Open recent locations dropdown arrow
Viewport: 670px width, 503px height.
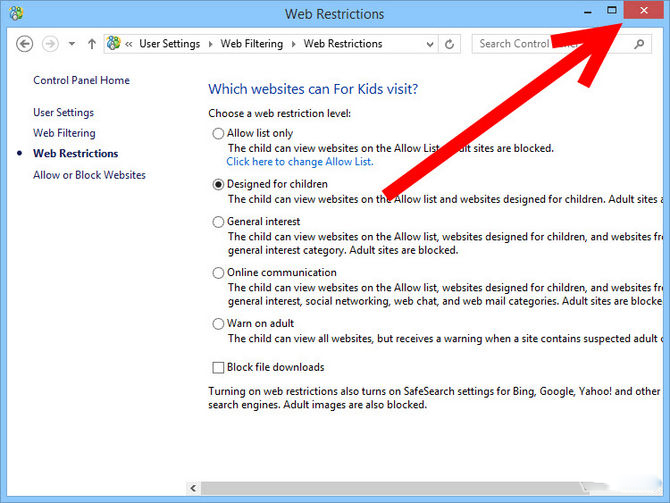[x=72, y=44]
